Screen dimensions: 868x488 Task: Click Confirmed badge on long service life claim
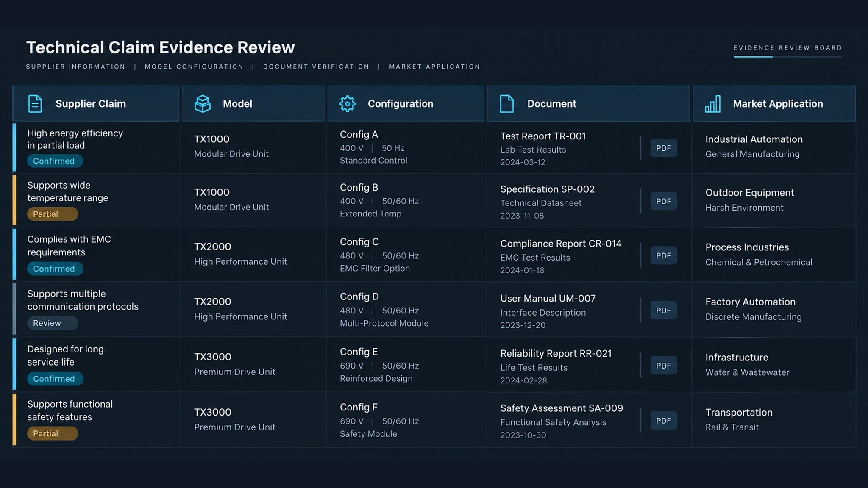point(55,379)
